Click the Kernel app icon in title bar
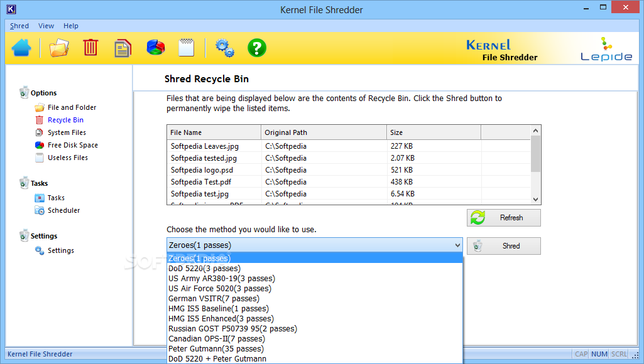 click(11, 9)
